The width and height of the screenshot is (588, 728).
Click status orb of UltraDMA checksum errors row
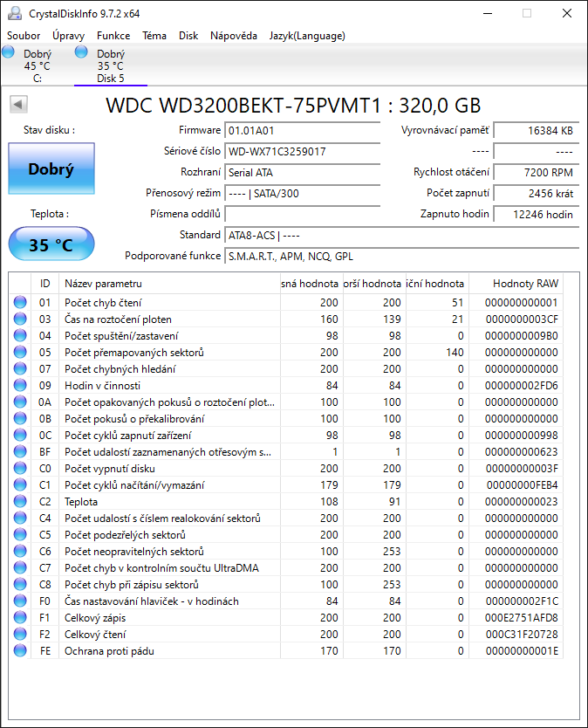point(20,567)
